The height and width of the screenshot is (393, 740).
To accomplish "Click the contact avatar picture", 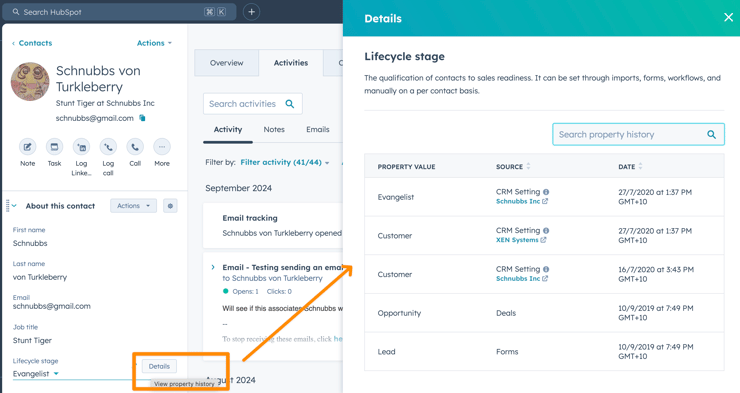I will 30,82.
